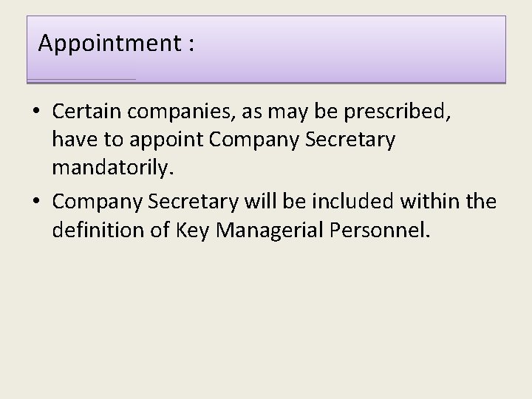Click the word "included" in second bullet

coord(352,201)
